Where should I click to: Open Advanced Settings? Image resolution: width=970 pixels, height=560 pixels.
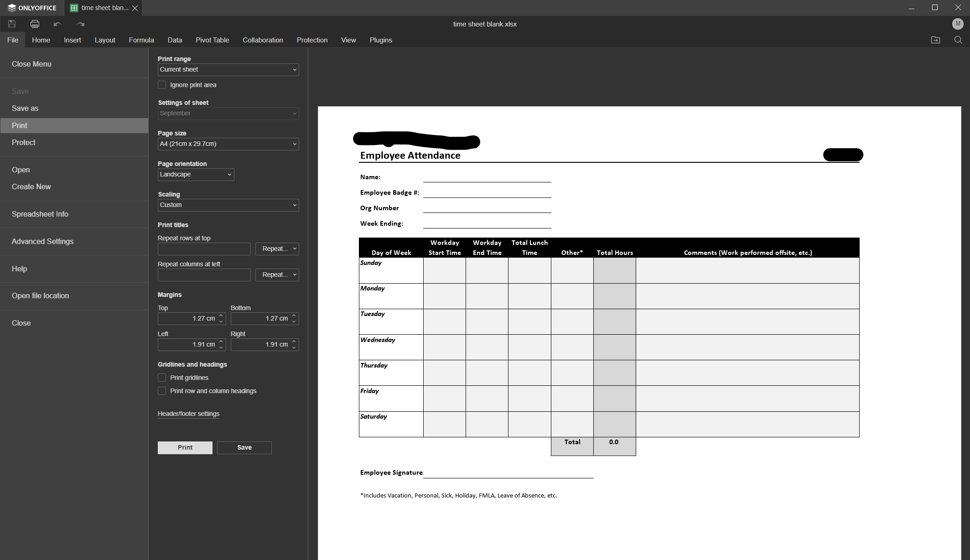point(74,241)
